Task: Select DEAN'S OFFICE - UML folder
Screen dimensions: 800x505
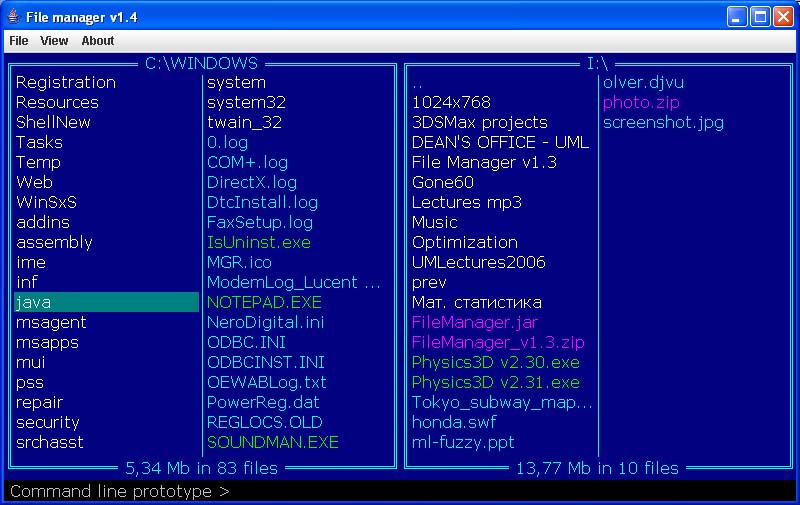Action: tap(500, 142)
